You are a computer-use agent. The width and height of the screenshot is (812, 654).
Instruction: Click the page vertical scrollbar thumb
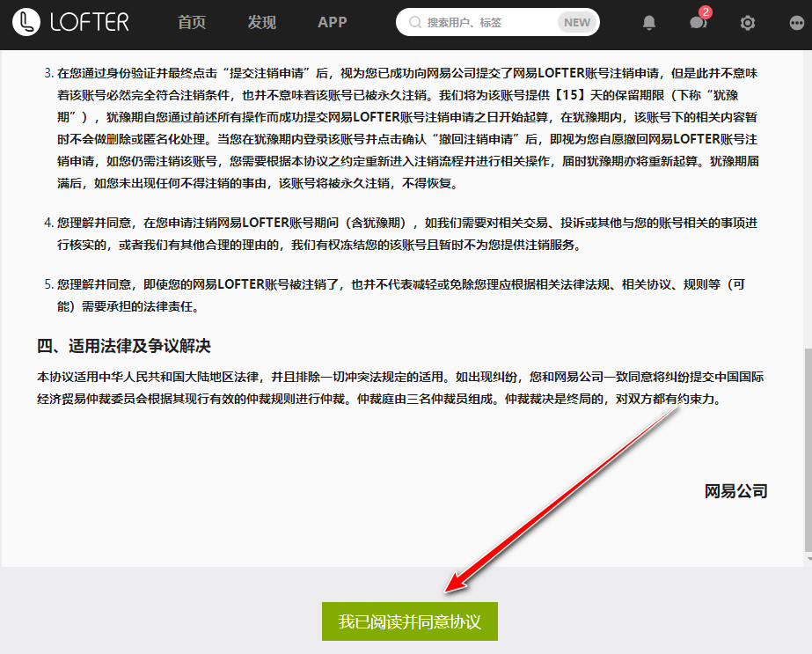pyautogui.click(x=808, y=450)
